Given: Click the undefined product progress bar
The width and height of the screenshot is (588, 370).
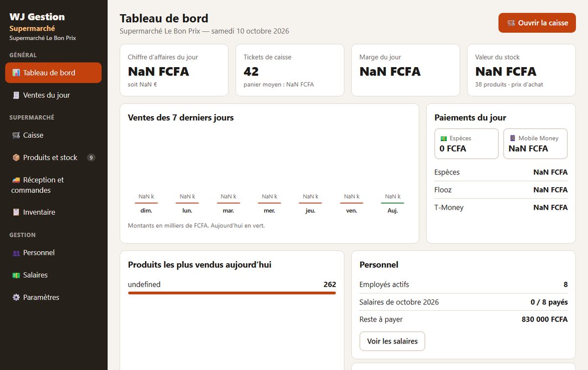Looking at the screenshot, I should tap(232, 293).
